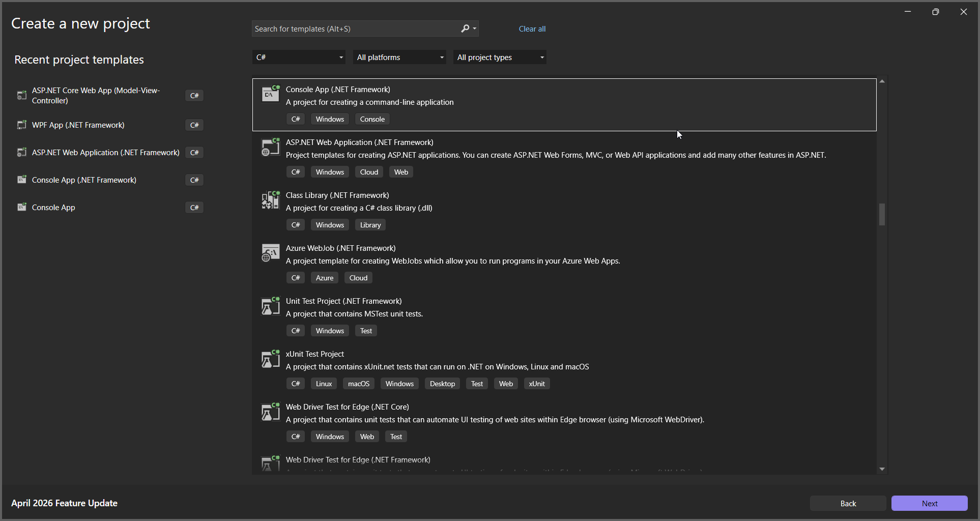This screenshot has width=980, height=521.
Task: Select Class Library (.NET Framework) title
Action: click(x=337, y=195)
